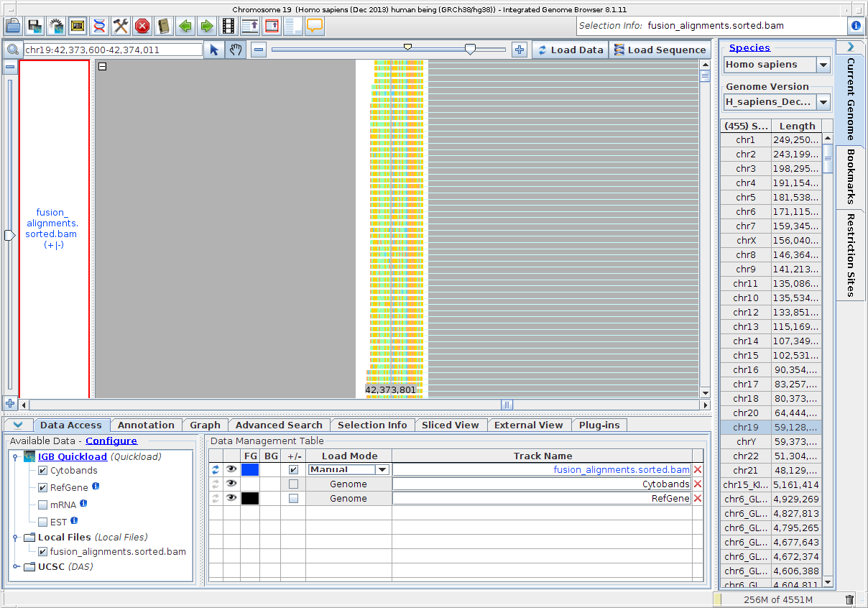868x608 pixels.
Task: Uncheck the RefGene checkbox in Available Data
Action: [x=42, y=487]
